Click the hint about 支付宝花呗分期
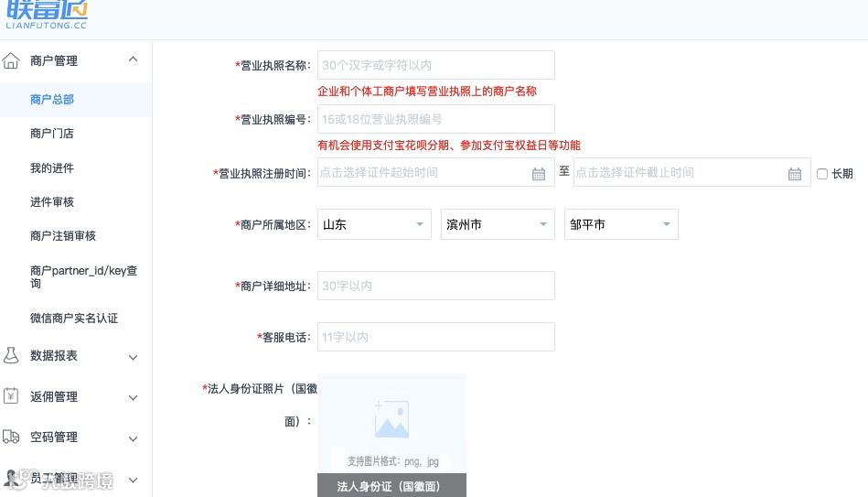 pos(449,146)
